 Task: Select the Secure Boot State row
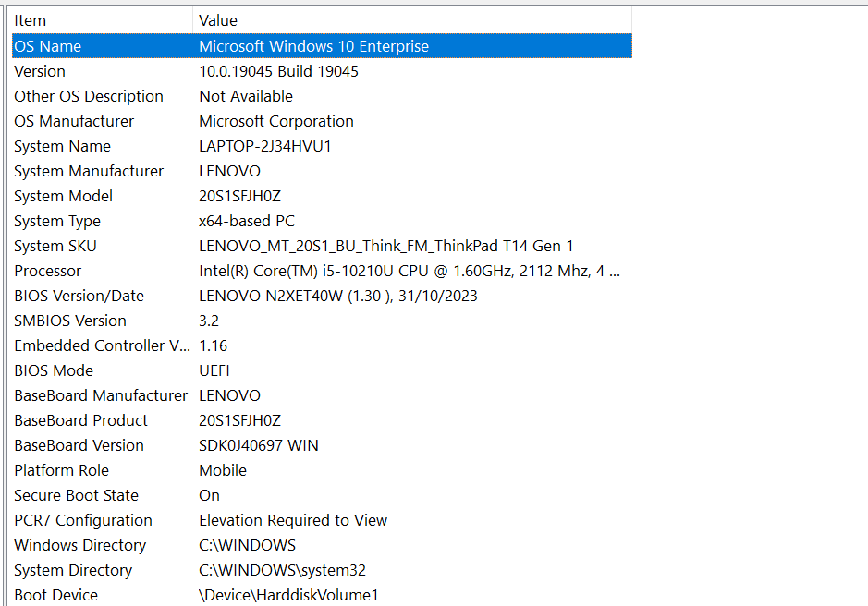(322, 495)
